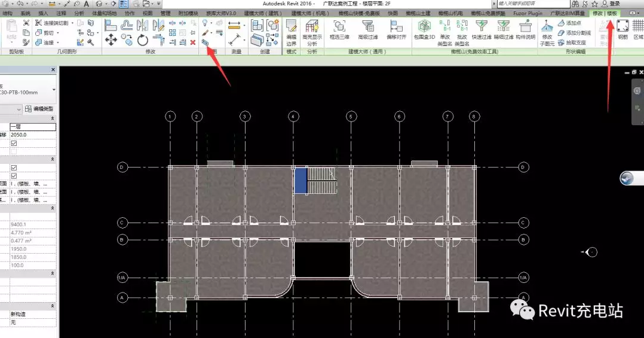
Task: Open the 框选三维 tool
Action: pos(339,31)
